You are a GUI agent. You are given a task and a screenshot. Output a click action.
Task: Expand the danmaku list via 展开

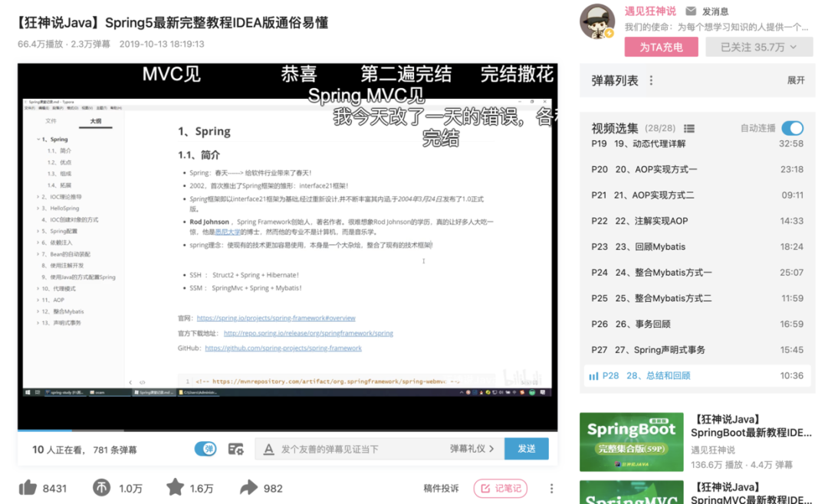(x=796, y=80)
